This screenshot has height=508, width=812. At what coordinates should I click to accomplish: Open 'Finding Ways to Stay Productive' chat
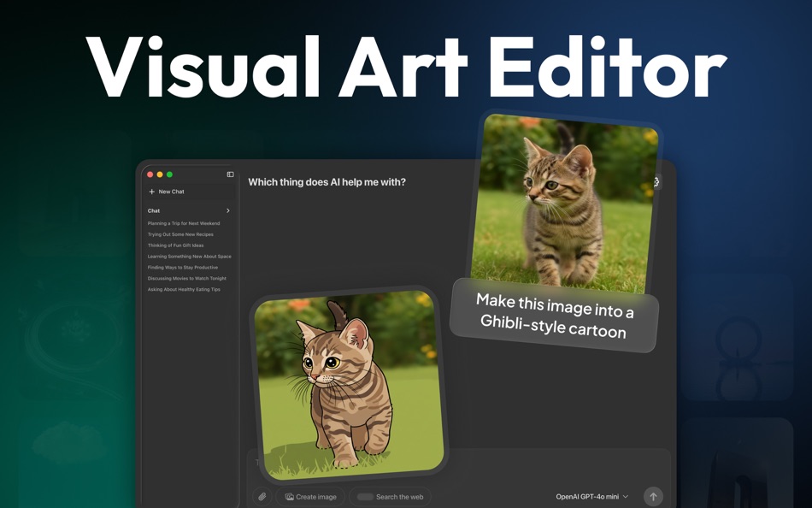(183, 268)
